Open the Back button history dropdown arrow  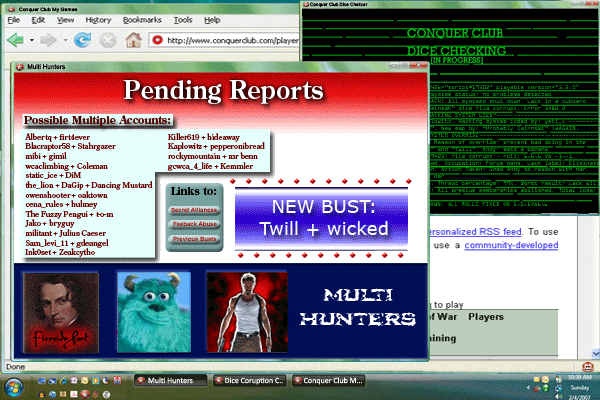(x=31, y=40)
